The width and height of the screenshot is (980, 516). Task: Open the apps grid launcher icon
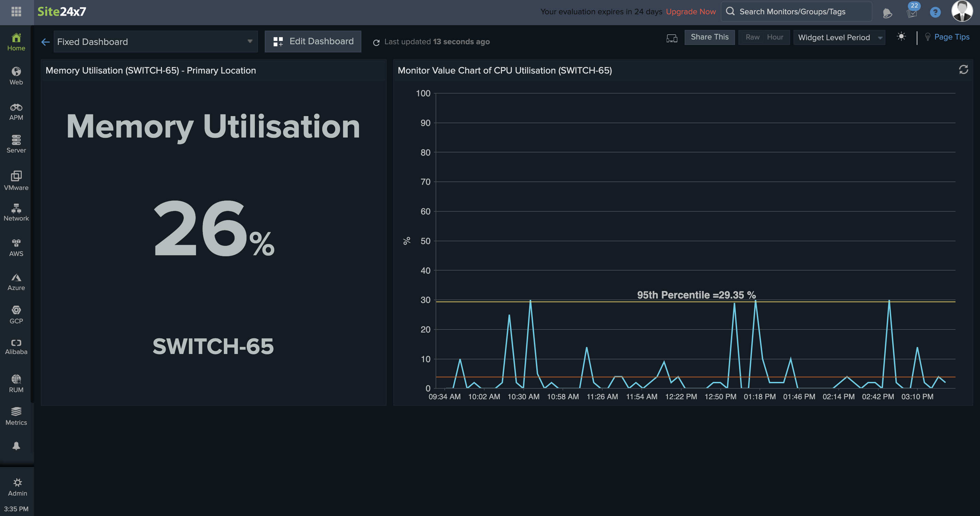pyautogui.click(x=16, y=12)
